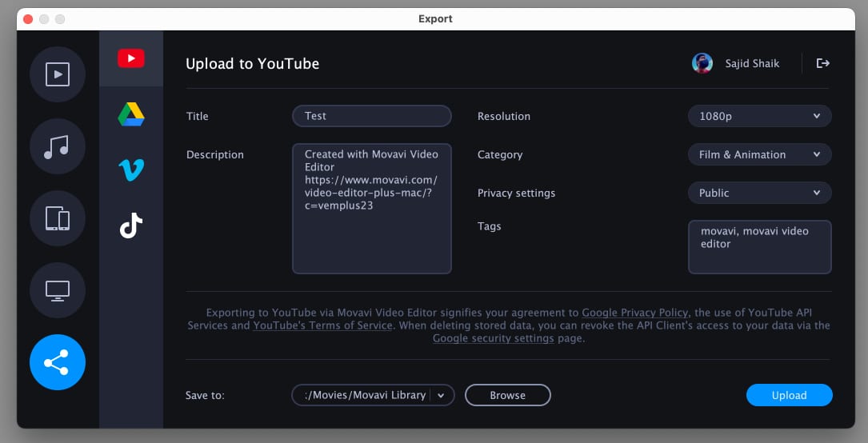Open the TV export section
The width and height of the screenshot is (868, 443).
click(x=58, y=290)
